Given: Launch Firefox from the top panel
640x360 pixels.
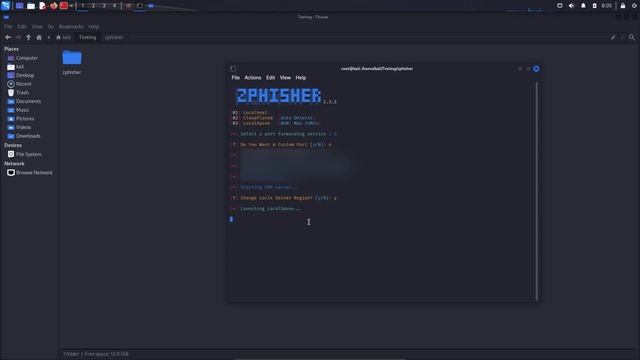Looking at the screenshot, I should (53, 6).
